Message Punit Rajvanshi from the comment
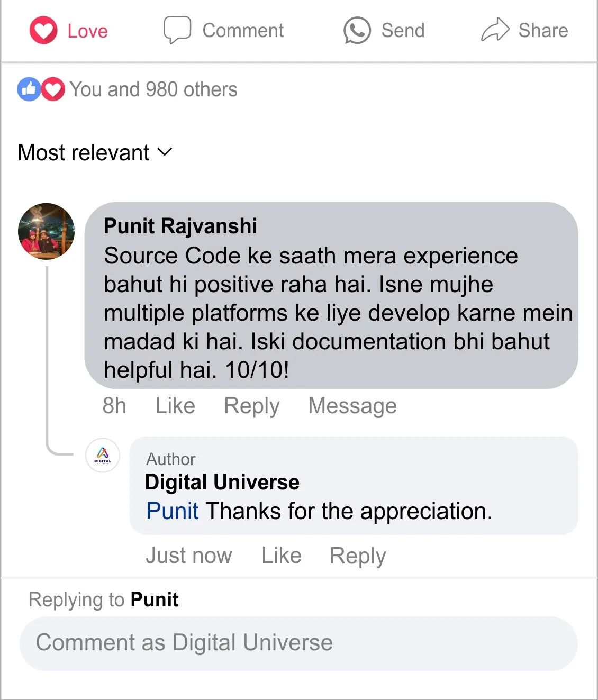Image resolution: width=598 pixels, height=700 pixels. (x=352, y=406)
